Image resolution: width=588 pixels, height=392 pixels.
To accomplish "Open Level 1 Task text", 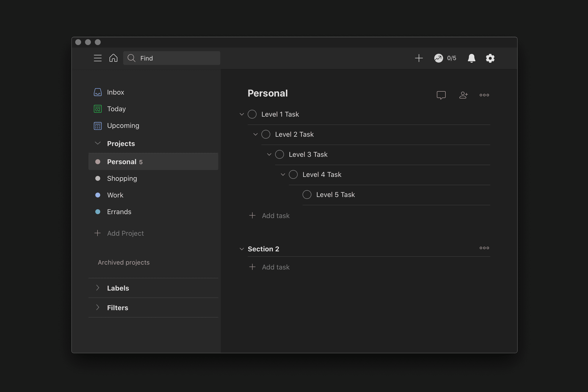I will point(280,114).
